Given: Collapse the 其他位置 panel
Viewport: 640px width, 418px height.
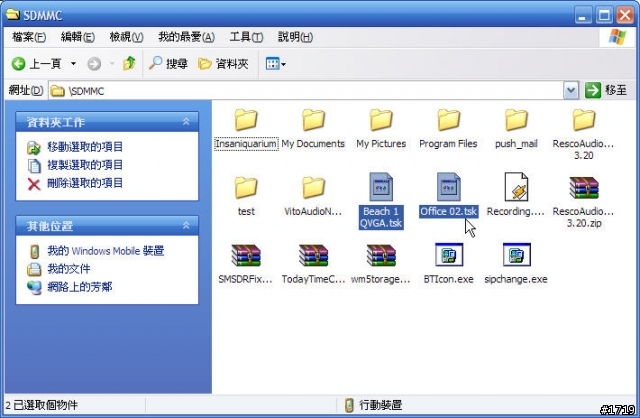Looking at the screenshot, I should (186, 225).
